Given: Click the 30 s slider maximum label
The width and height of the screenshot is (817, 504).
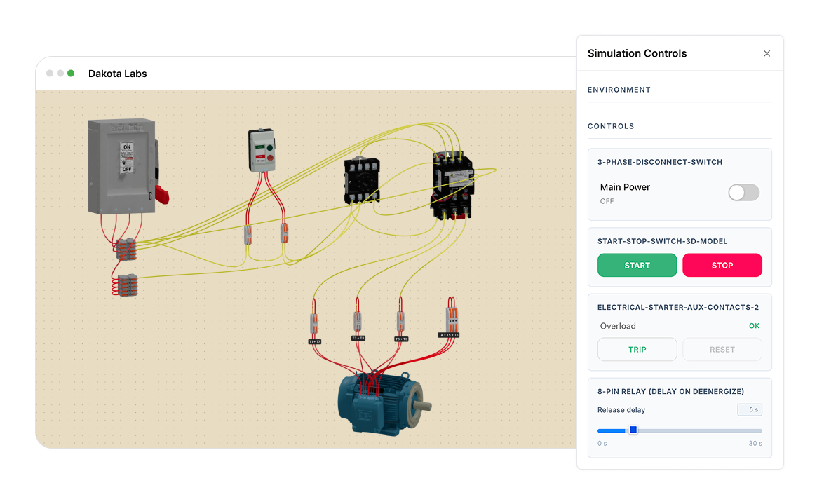Looking at the screenshot, I should click(x=755, y=444).
